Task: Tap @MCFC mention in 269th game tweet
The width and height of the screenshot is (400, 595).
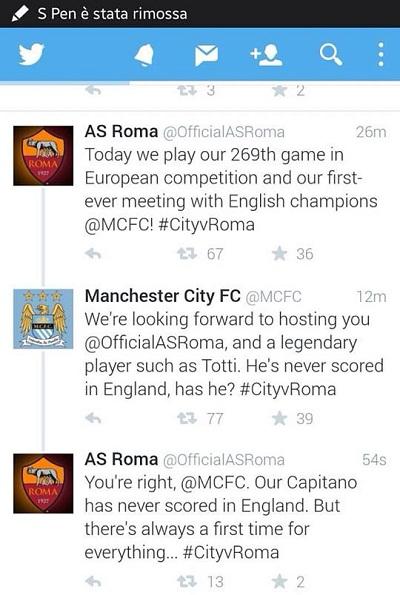Action: point(119,225)
